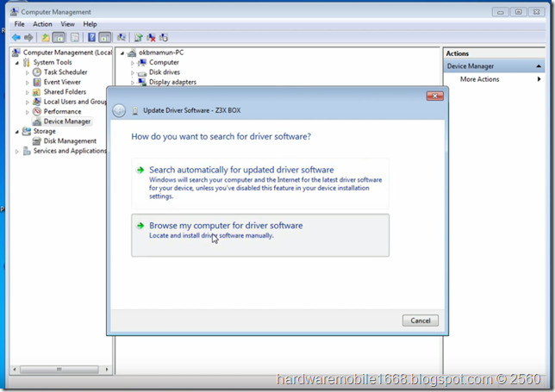The height and width of the screenshot is (392, 555).
Task: Click the Shared Folders icon in the tree
Action: tap(36, 92)
